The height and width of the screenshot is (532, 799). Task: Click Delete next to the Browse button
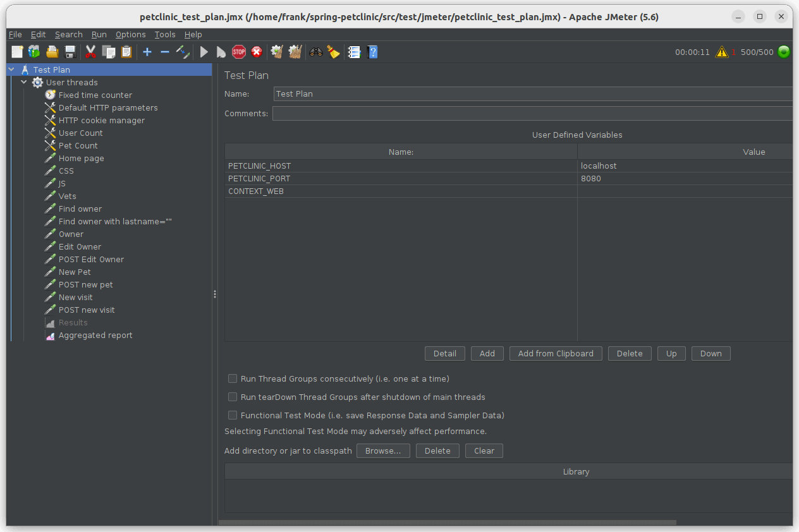437,450
